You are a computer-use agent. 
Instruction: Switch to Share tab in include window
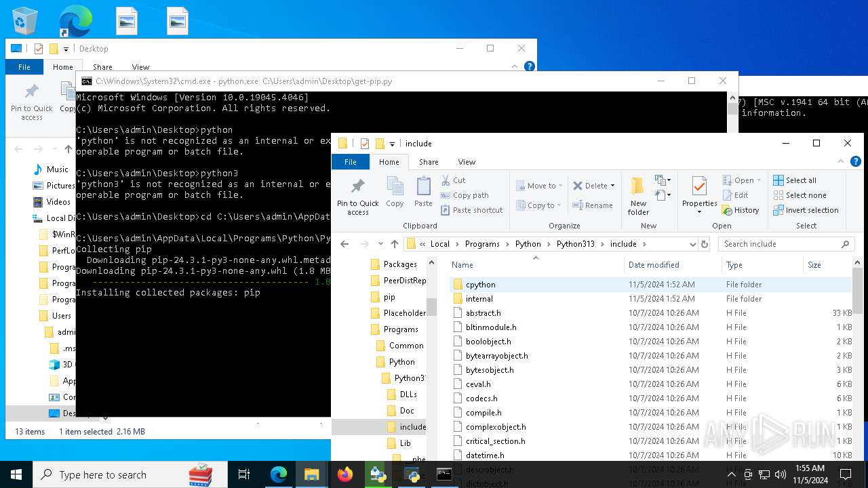(x=429, y=162)
